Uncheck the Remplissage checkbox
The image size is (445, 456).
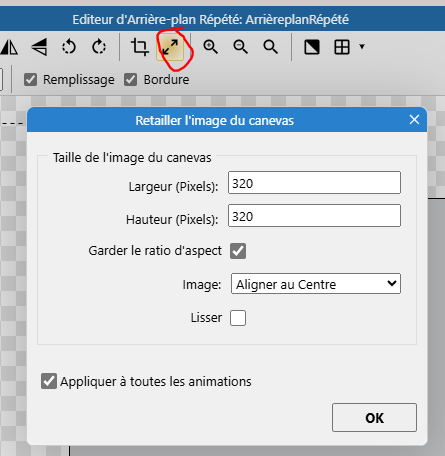pyautogui.click(x=30, y=80)
